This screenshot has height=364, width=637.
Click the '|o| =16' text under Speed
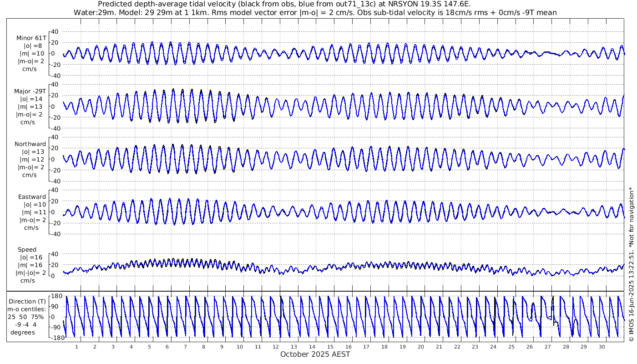(x=31, y=258)
